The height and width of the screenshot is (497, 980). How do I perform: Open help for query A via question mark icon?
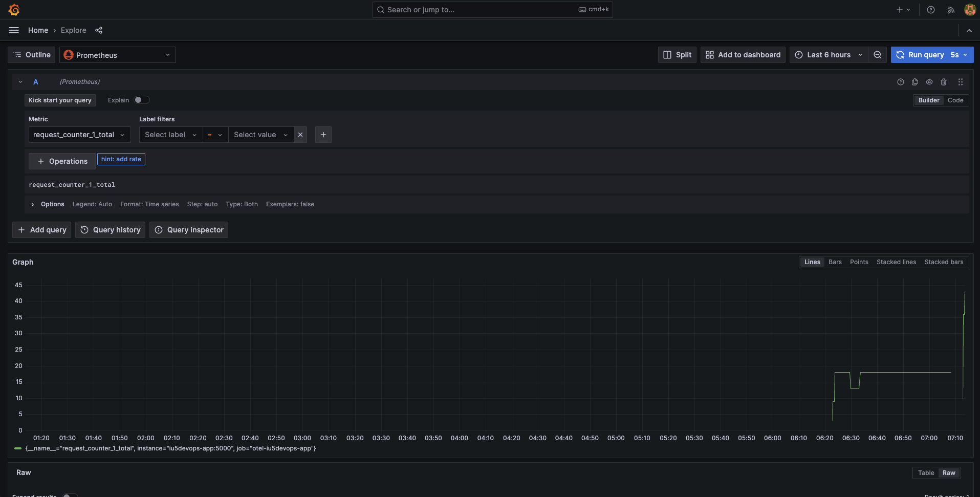coord(901,82)
